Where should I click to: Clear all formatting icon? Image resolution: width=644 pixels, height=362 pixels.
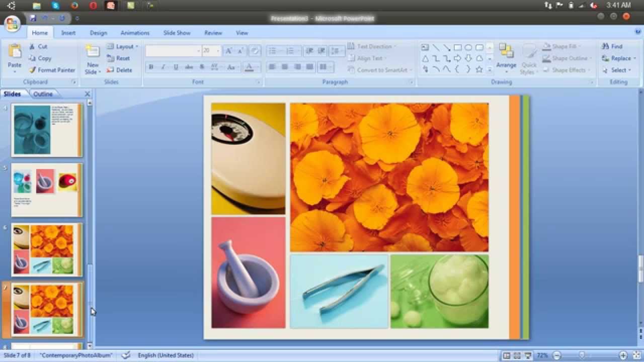click(x=255, y=51)
